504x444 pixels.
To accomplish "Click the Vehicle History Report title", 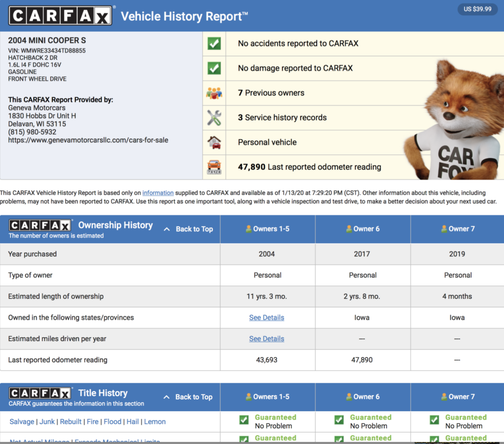I will tap(184, 16).
